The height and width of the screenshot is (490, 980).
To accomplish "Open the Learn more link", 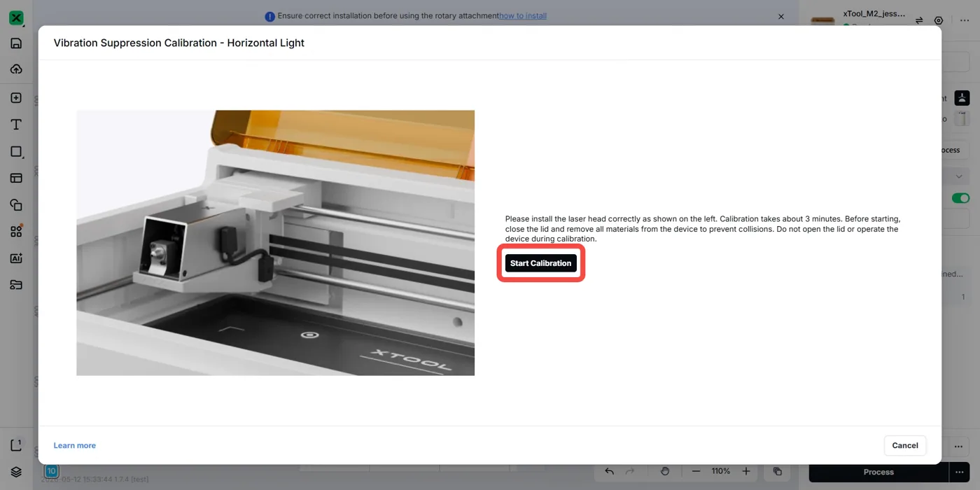I will click(75, 445).
